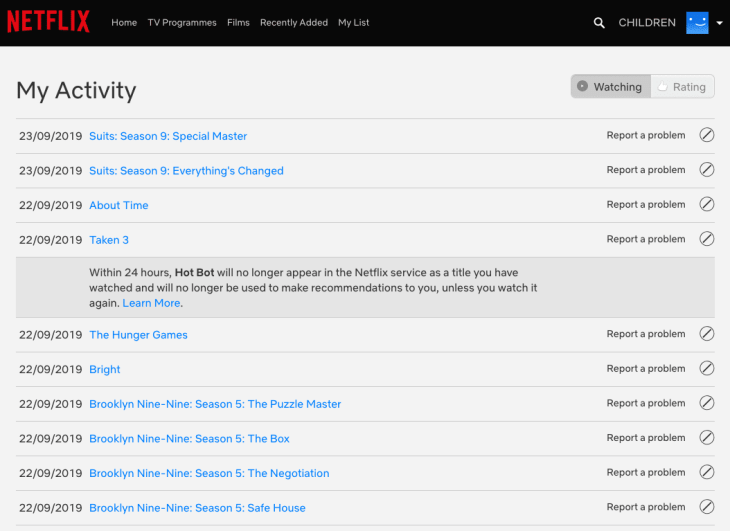Image resolution: width=730 pixels, height=531 pixels.
Task: Remove Brooklyn Nine-Nine Safe House from history
Action: [706, 507]
